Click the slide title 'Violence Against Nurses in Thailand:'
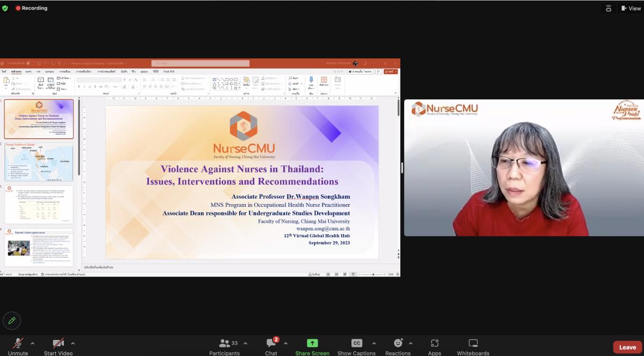The height and width of the screenshot is (356, 644). pyautogui.click(x=242, y=169)
